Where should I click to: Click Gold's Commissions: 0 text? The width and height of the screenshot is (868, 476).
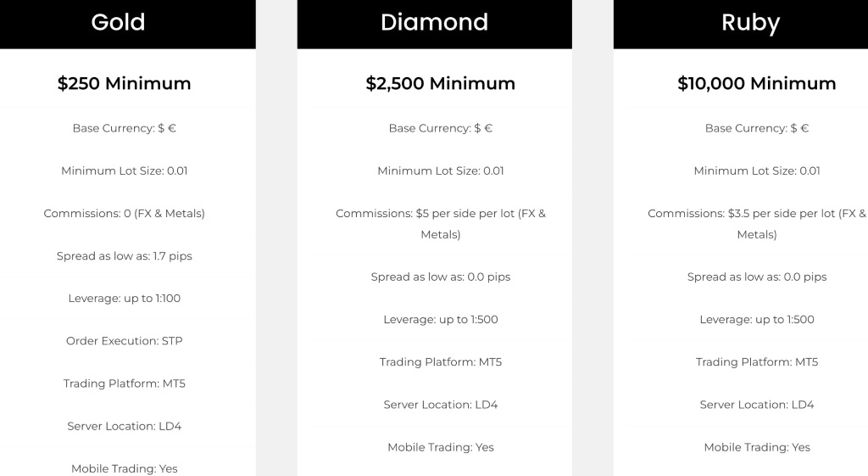(x=124, y=213)
